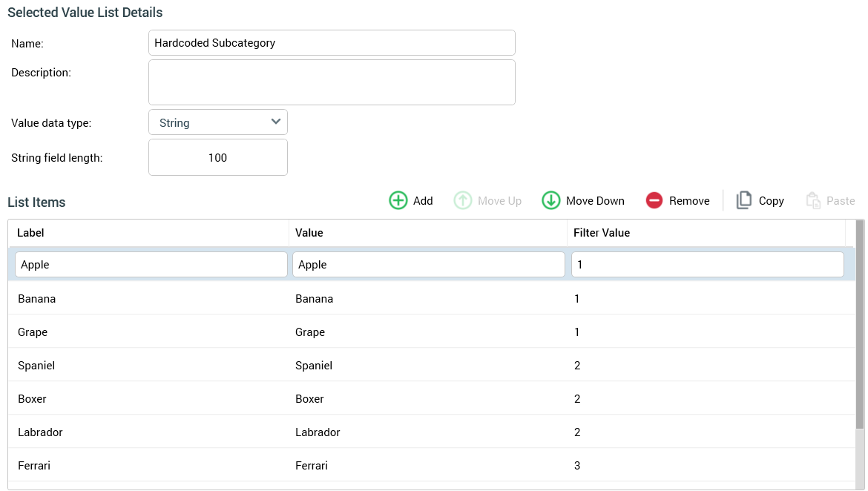Viewport: 868px width, 491px height.
Task: Click the Paste clipboard icon
Action: click(x=813, y=200)
